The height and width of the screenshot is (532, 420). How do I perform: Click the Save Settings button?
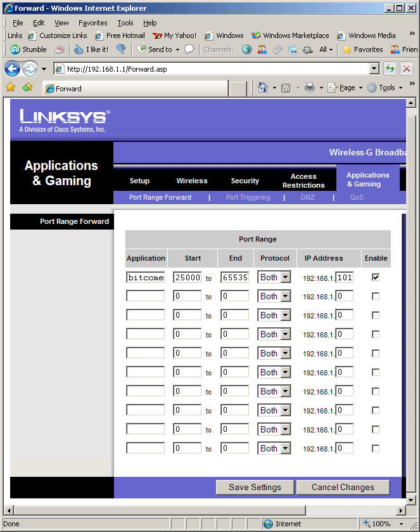(x=255, y=487)
